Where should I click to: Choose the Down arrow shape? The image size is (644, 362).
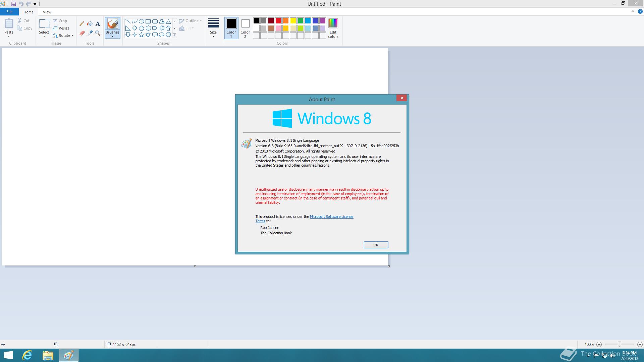[x=128, y=35]
